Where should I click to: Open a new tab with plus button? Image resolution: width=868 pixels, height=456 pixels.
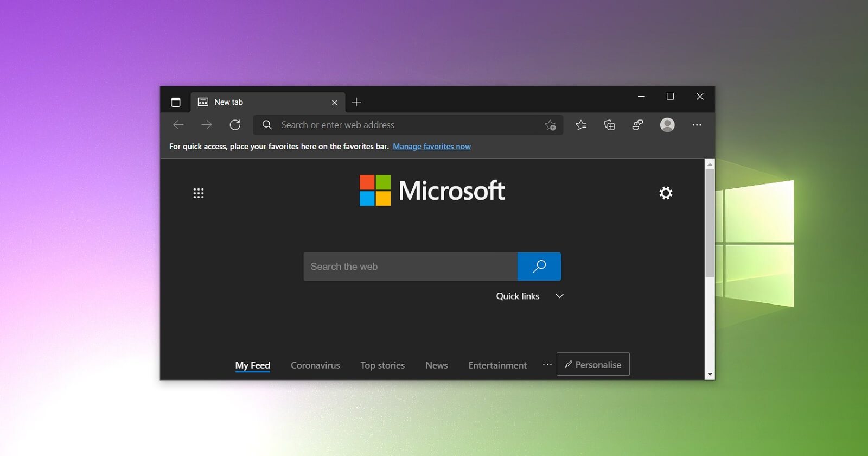[x=356, y=102]
